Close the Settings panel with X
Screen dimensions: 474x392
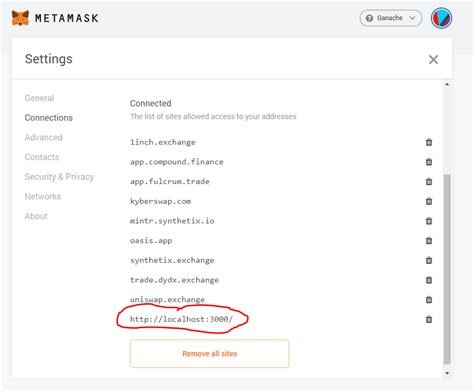[433, 59]
